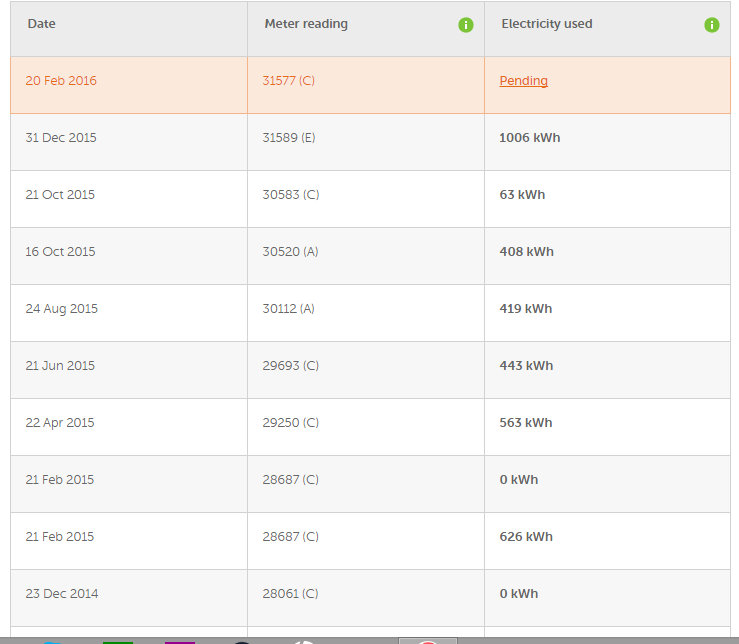
Task: Select the 30112 (A) meter reading
Action: pos(288,309)
